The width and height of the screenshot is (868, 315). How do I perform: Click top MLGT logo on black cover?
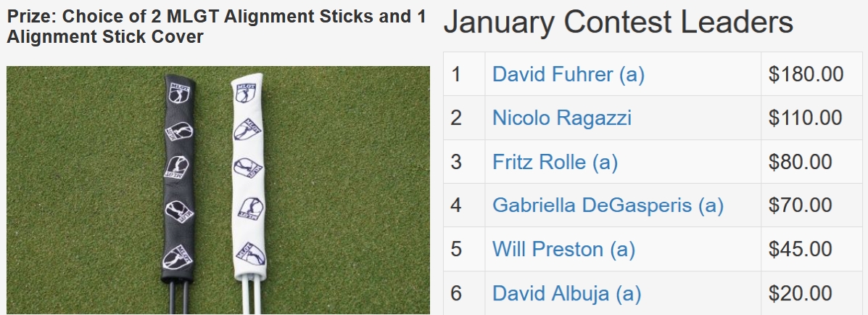click(178, 92)
